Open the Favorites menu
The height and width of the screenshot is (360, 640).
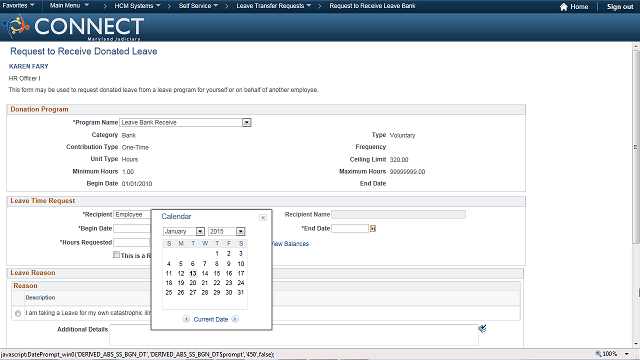point(18,6)
